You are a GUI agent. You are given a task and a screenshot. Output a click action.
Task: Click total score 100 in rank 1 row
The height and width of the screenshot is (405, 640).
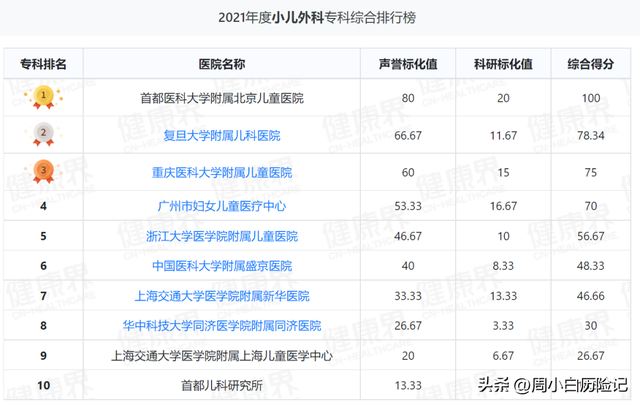click(591, 98)
